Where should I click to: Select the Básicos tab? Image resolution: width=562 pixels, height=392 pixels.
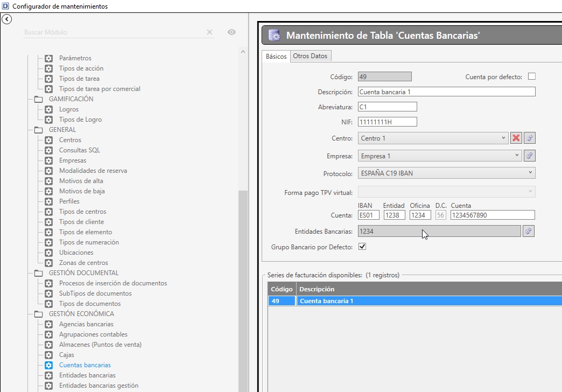pos(276,57)
